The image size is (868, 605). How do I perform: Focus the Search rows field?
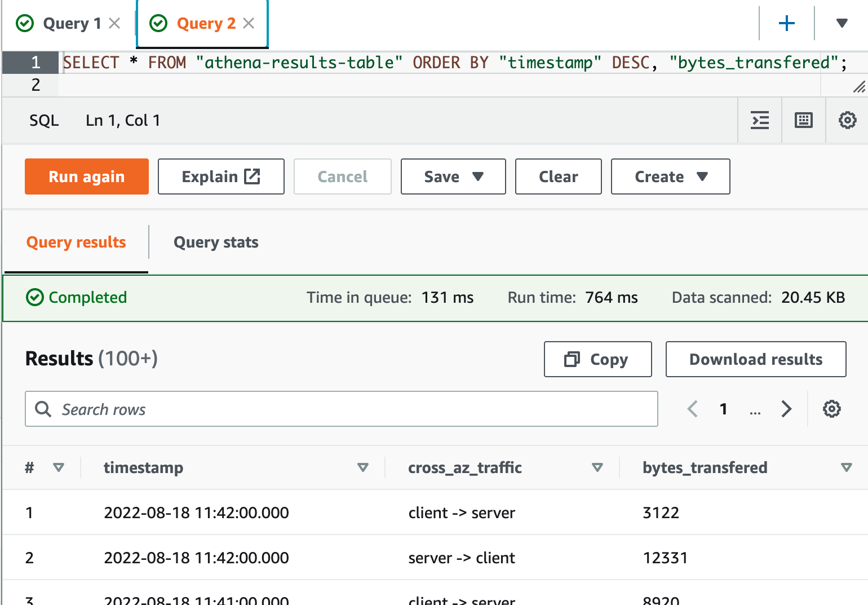tap(342, 409)
